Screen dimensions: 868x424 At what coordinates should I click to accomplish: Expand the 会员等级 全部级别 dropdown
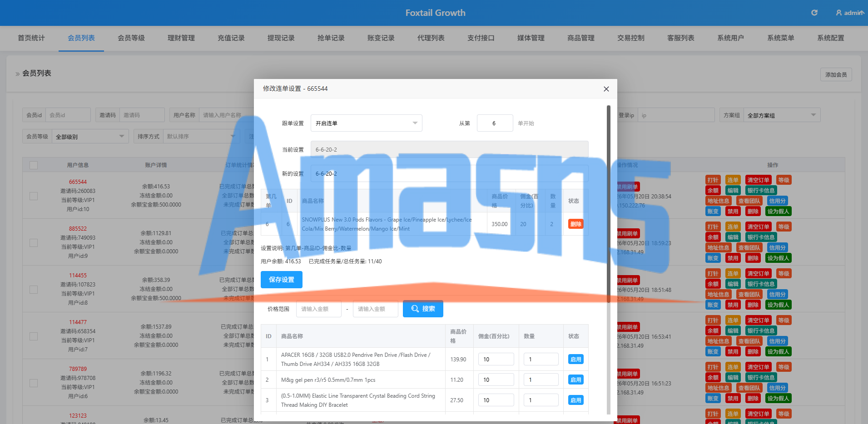[x=90, y=136]
